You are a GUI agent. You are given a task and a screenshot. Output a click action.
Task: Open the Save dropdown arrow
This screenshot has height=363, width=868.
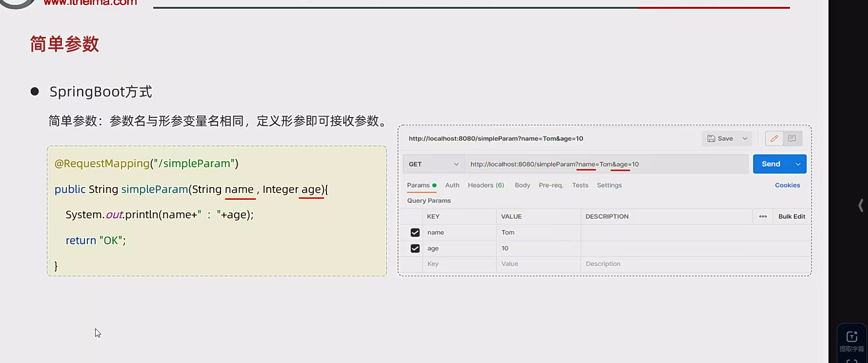745,138
